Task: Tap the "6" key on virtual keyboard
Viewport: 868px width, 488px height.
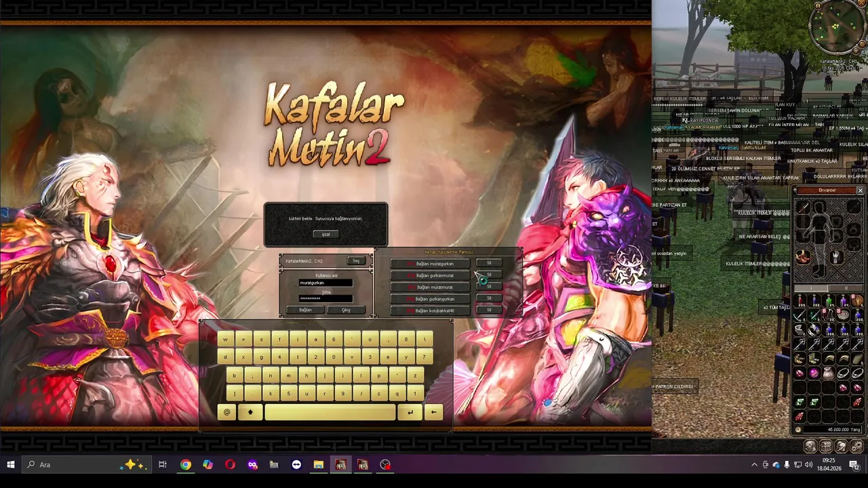Action: click(x=334, y=339)
